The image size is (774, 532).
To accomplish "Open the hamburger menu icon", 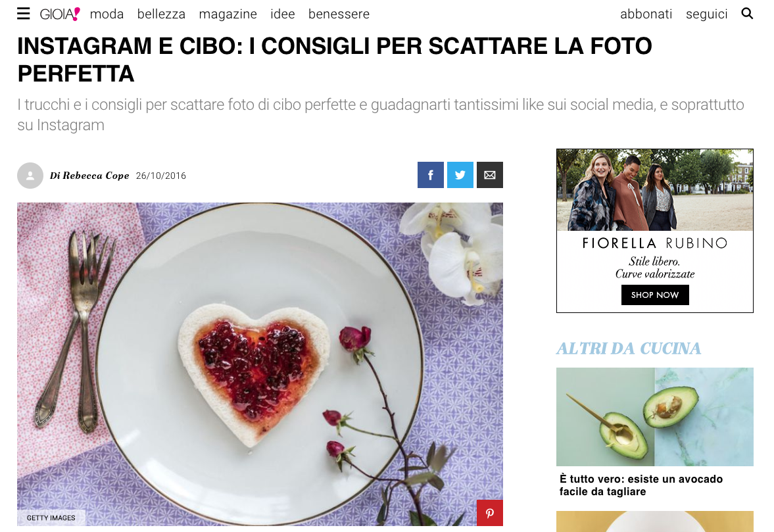I will point(23,14).
